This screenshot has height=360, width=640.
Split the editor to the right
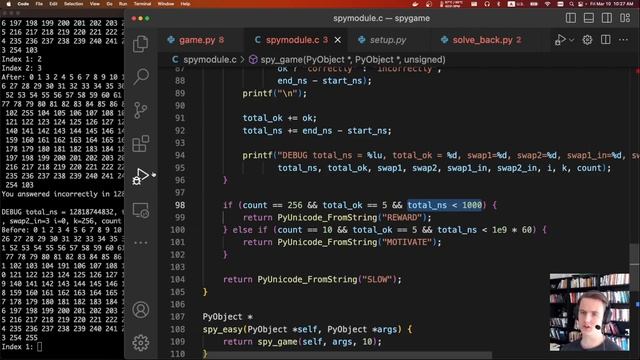point(606,40)
